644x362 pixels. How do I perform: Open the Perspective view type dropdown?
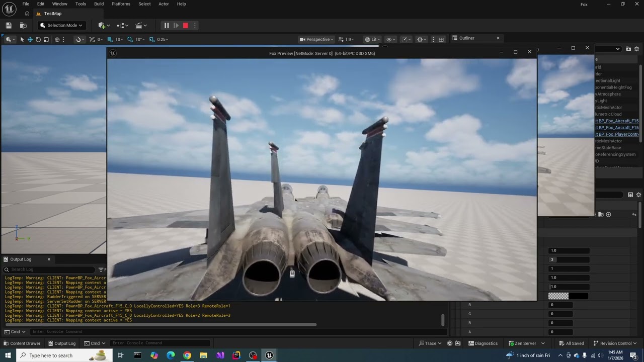(x=316, y=39)
